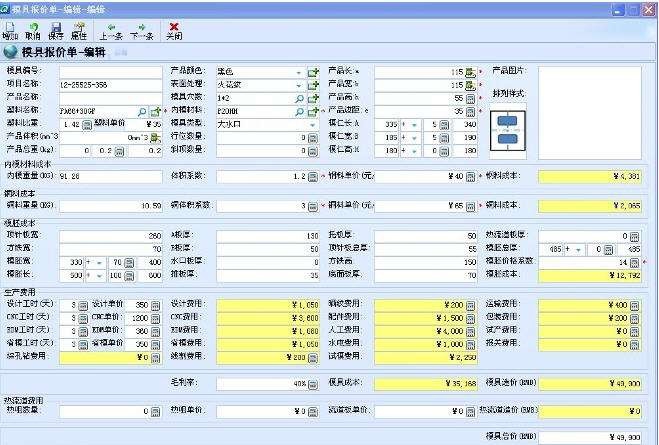659x445 pixels.
Task: Save the quotation with 保存 icon
Action: pyautogui.click(x=56, y=29)
